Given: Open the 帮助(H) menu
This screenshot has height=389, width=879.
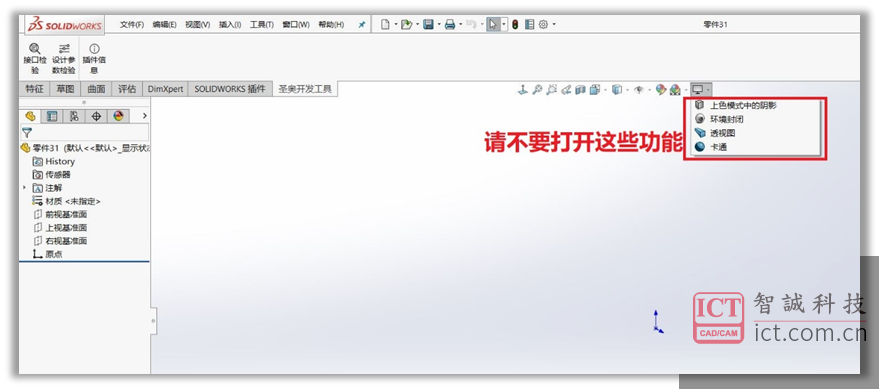Looking at the screenshot, I should click(331, 25).
